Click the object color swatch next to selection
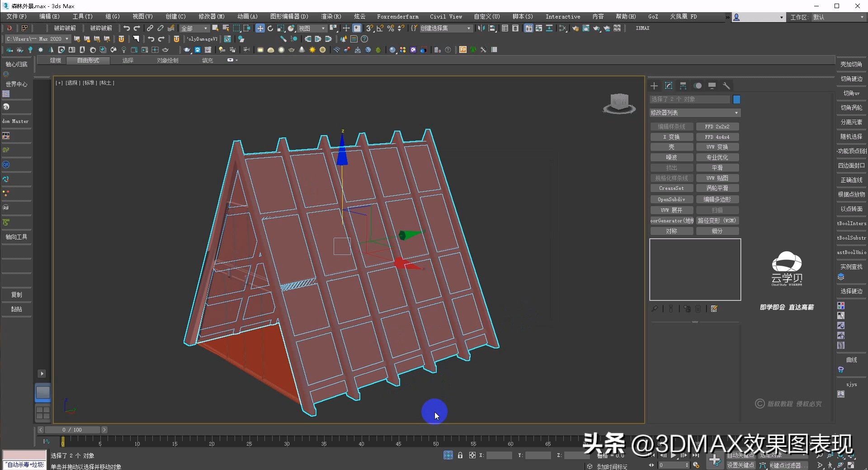Screen dimensions: 868x470 click(736, 99)
